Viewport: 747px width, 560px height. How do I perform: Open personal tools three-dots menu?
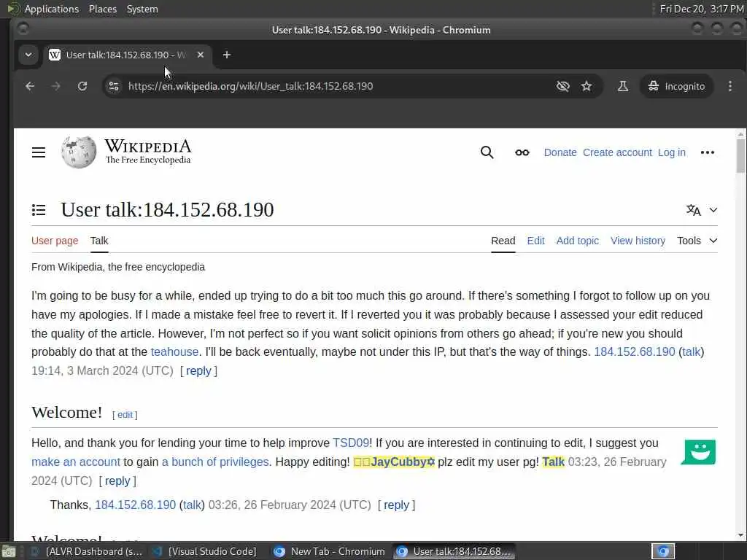coord(708,152)
